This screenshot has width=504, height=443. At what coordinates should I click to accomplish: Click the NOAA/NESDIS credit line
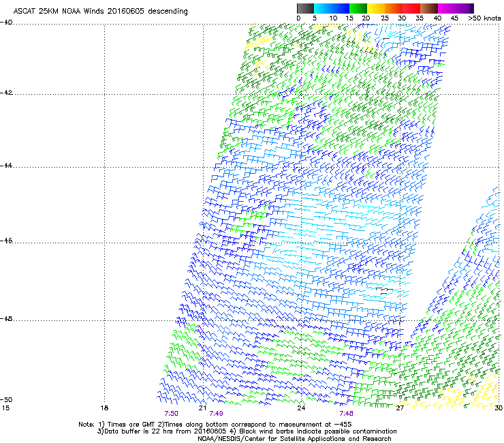point(294,439)
